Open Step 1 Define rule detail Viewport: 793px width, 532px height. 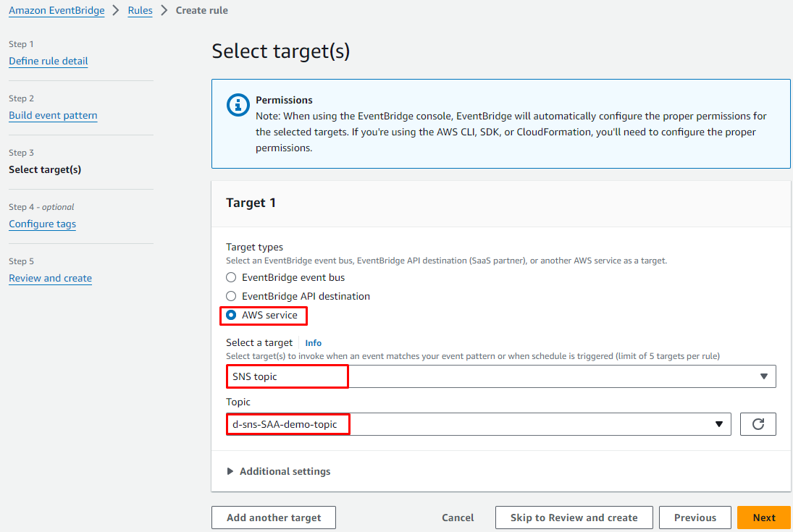[49, 61]
